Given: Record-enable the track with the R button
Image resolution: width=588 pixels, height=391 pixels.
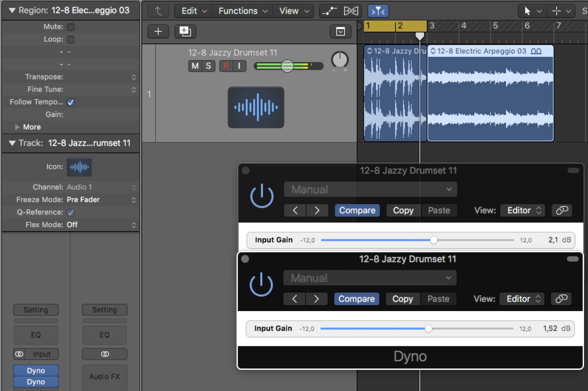Looking at the screenshot, I should point(226,66).
